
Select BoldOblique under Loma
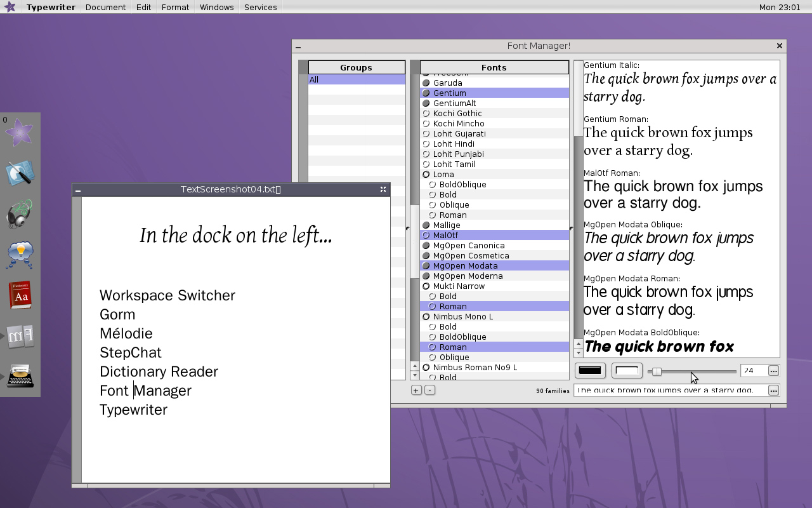coord(494,185)
